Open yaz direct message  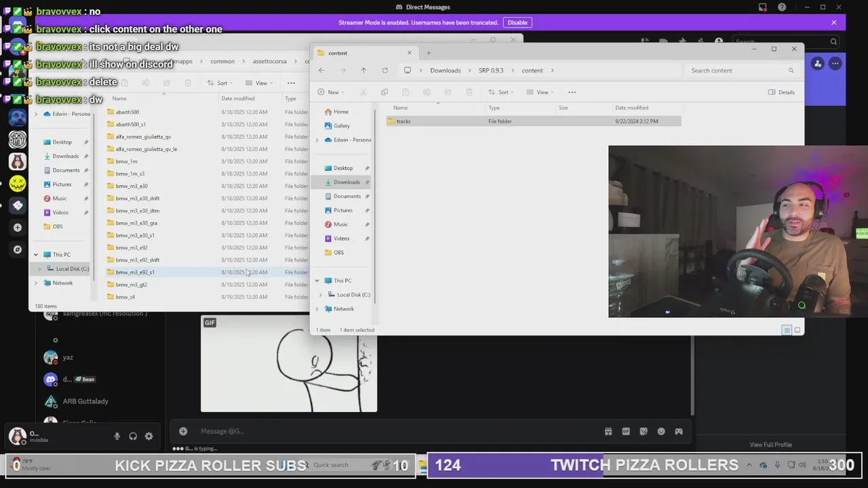tap(68, 357)
